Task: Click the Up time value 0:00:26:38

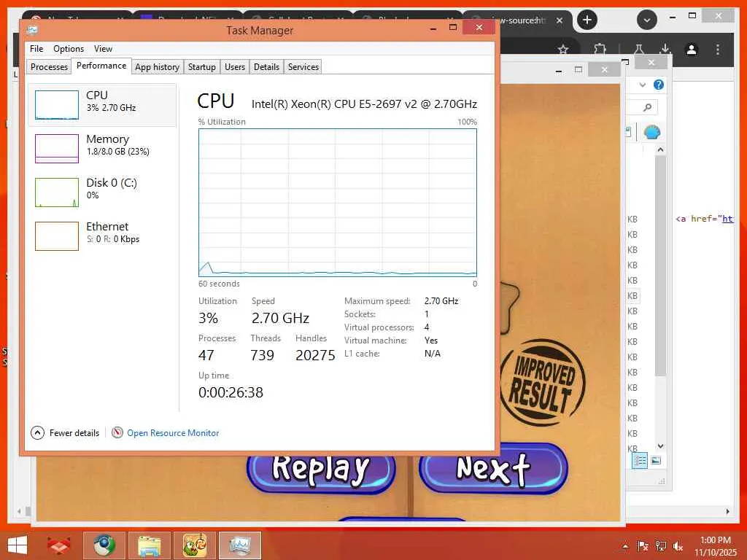Action: (231, 392)
